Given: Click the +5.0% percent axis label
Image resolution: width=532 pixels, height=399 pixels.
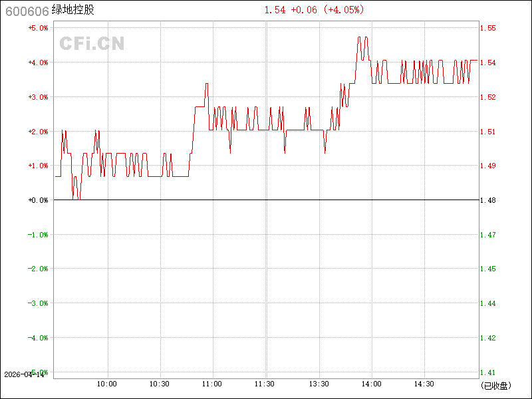Looking at the screenshot, I should [x=38, y=28].
